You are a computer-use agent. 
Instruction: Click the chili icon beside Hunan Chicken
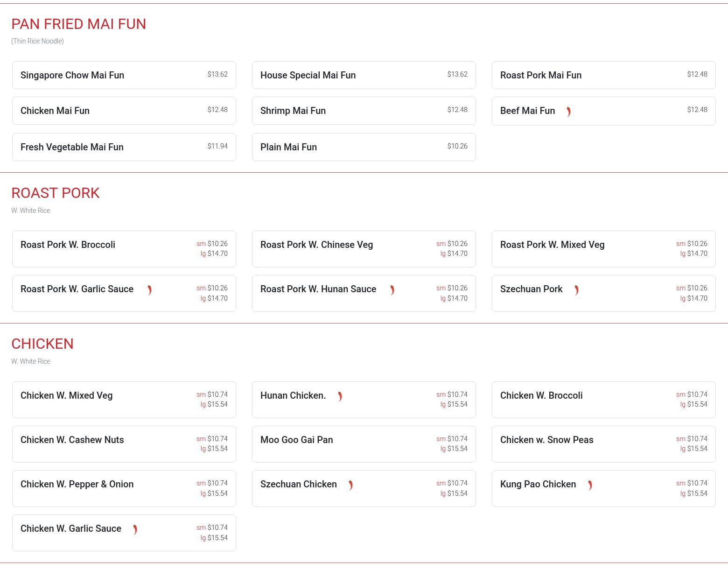click(340, 397)
